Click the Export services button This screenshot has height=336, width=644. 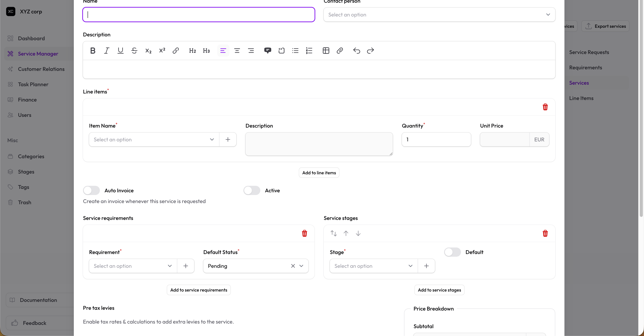coord(605,26)
